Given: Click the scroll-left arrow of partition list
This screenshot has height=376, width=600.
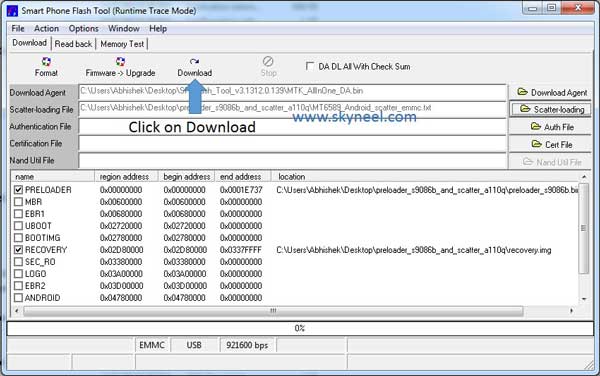Looking at the screenshot, I should click(x=16, y=311).
